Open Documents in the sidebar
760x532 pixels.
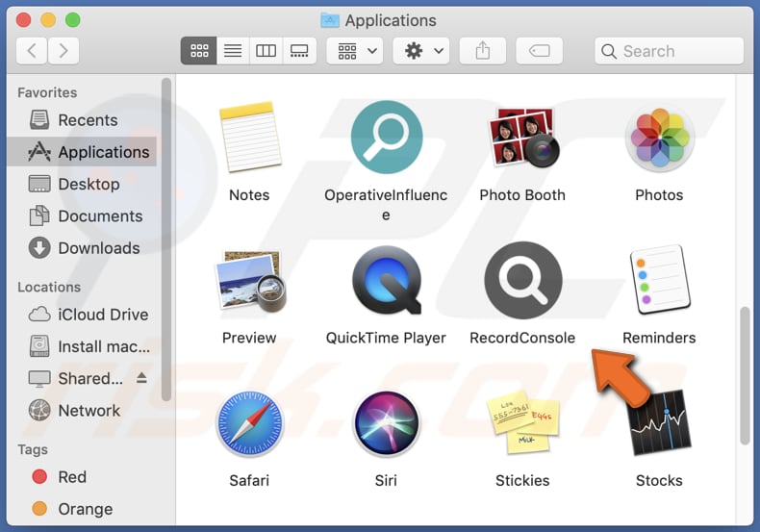81,216
